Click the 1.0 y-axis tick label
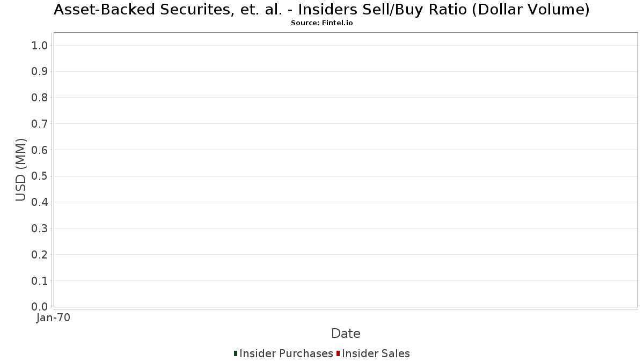Screen dimensions: 644x362 point(40,46)
